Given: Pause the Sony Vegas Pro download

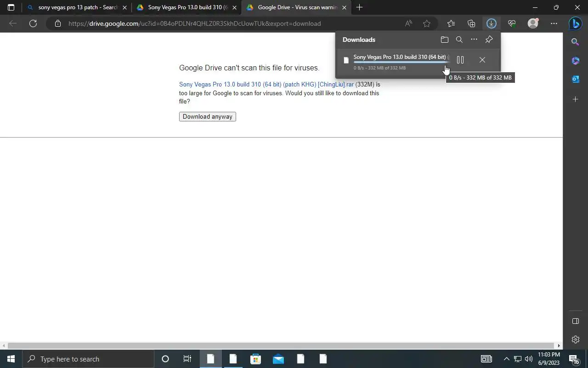Looking at the screenshot, I should pos(460,60).
